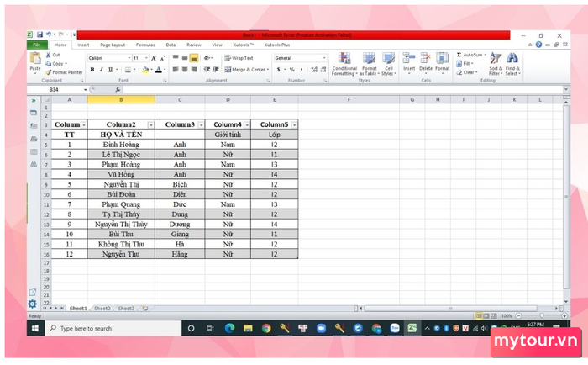
Task: Open the Column5 filter dropdown
Action: pos(294,125)
